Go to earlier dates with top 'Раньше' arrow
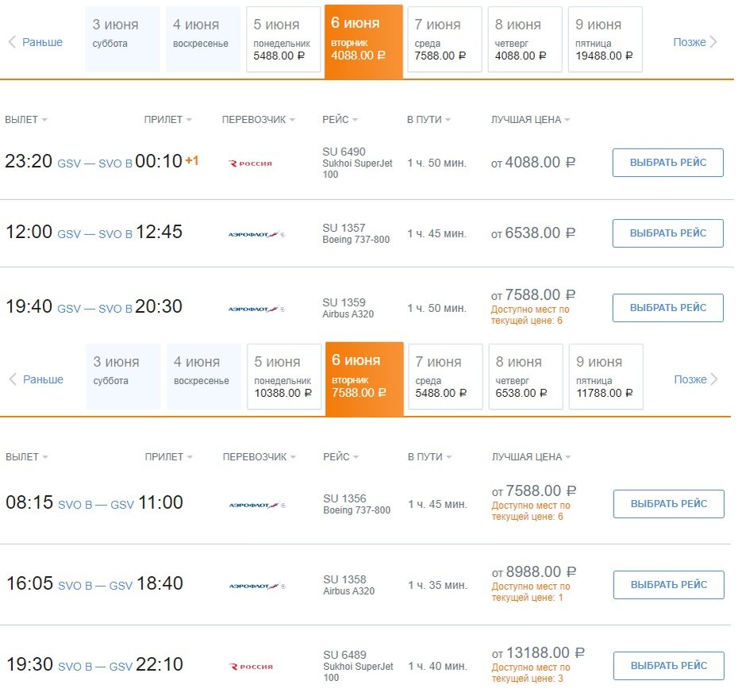Viewport: 738px width, 700px height. [x=35, y=42]
